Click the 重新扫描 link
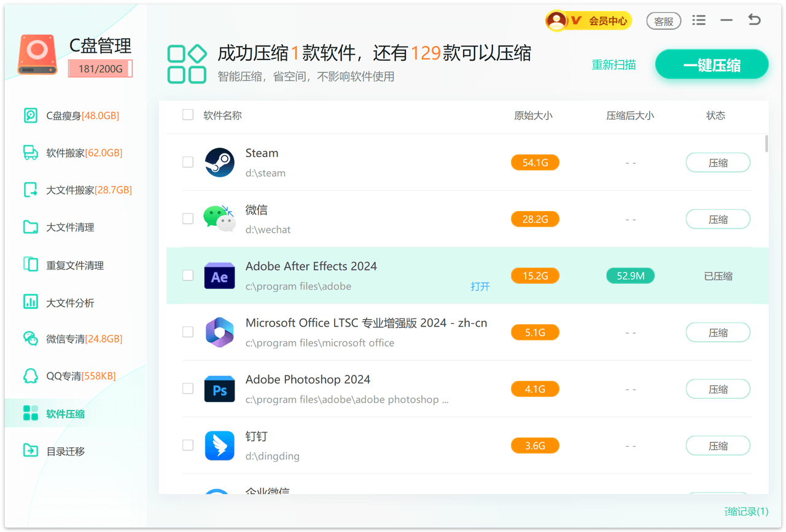This screenshot has width=786, height=532. pos(613,65)
